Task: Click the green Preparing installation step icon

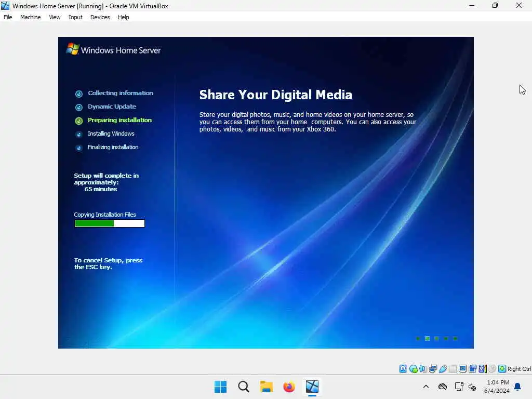Action: tap(79, 121)
